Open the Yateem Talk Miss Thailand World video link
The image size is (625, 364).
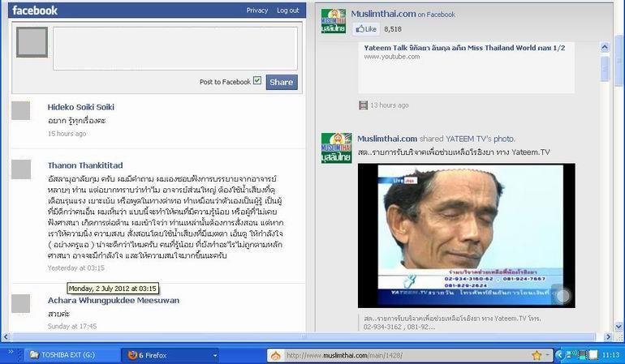464,48
